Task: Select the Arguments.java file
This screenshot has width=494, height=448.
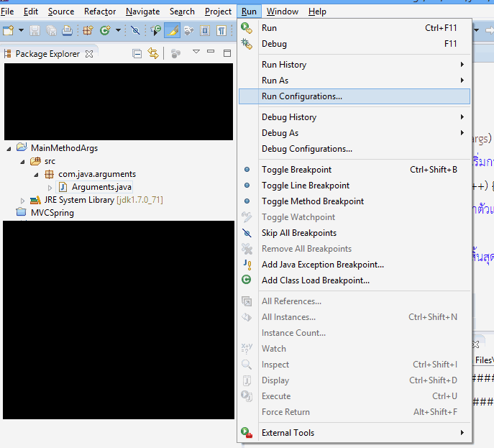Action: (x=101, y=187)
